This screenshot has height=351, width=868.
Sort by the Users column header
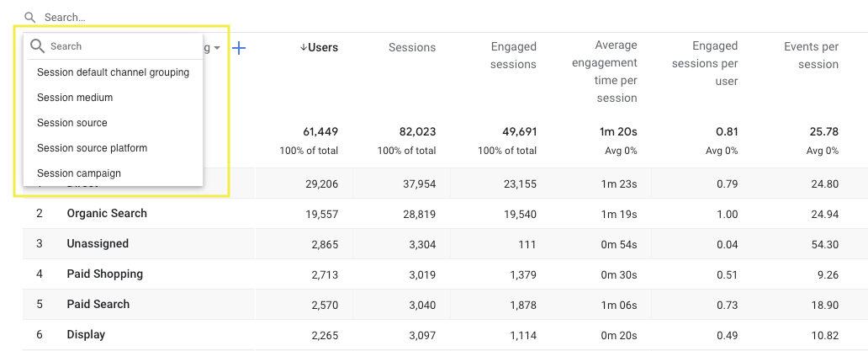point(319,48)
